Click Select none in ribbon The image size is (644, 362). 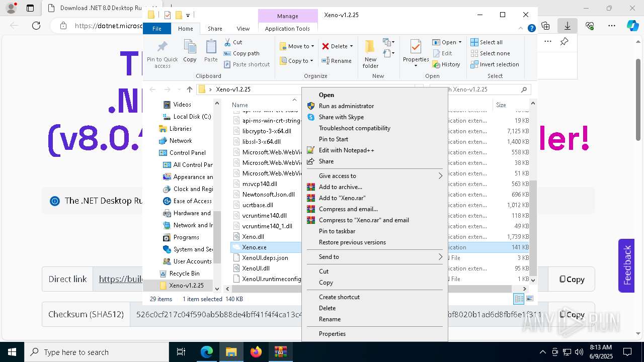point(490,53)
